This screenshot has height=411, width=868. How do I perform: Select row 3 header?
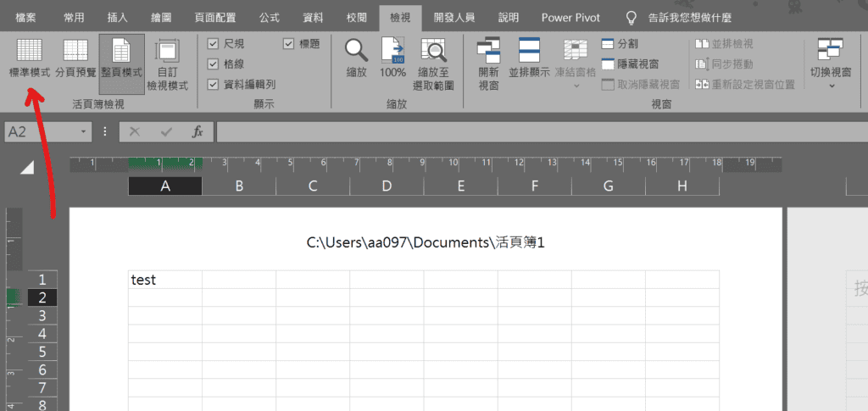[x=42, y=316]
